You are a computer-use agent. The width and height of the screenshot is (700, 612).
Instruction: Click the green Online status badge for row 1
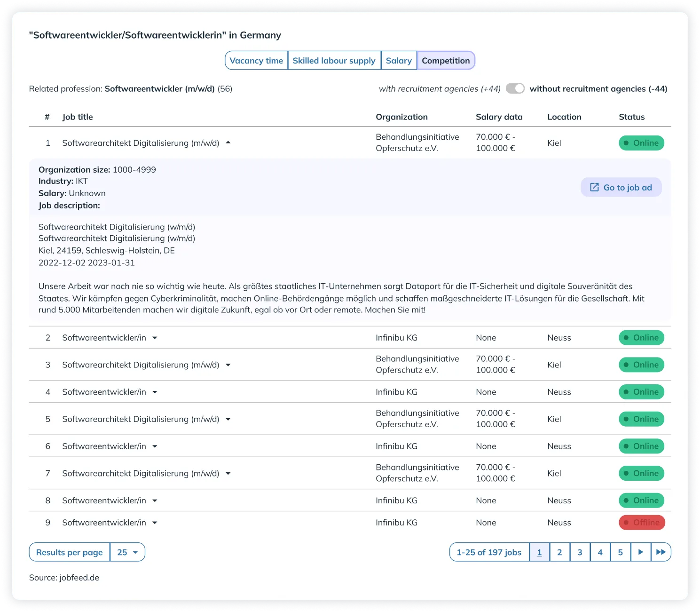[641, 143]
